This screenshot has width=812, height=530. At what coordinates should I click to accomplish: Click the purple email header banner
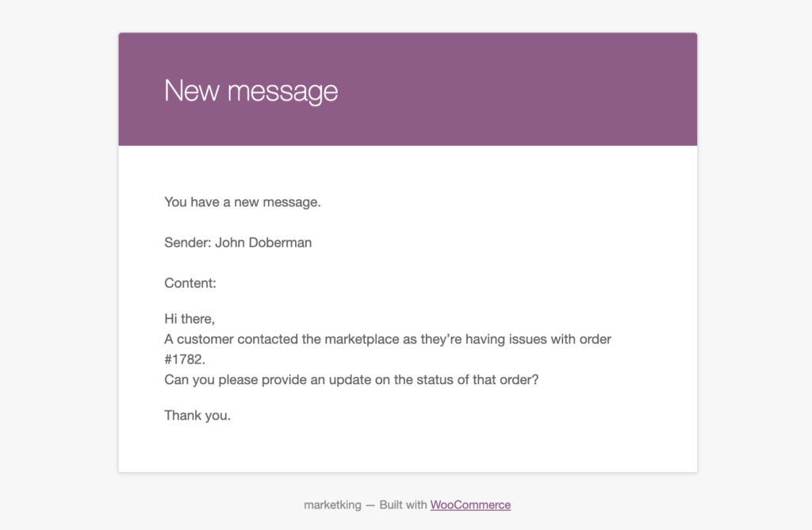coord(408,89)
